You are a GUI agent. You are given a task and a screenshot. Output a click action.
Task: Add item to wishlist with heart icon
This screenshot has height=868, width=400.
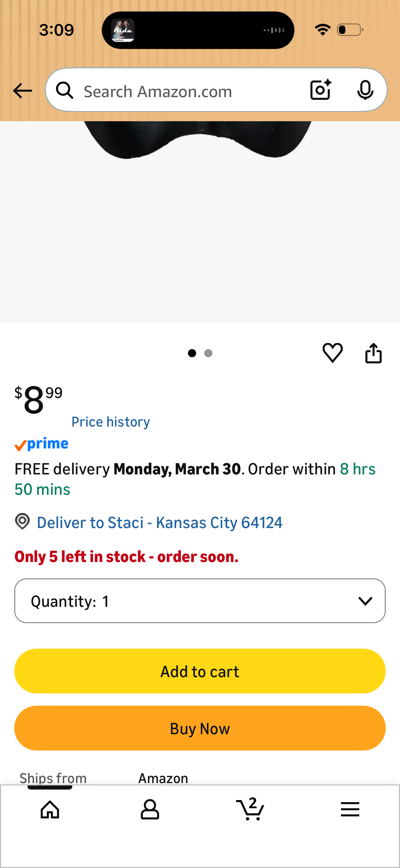click(332, 353)
